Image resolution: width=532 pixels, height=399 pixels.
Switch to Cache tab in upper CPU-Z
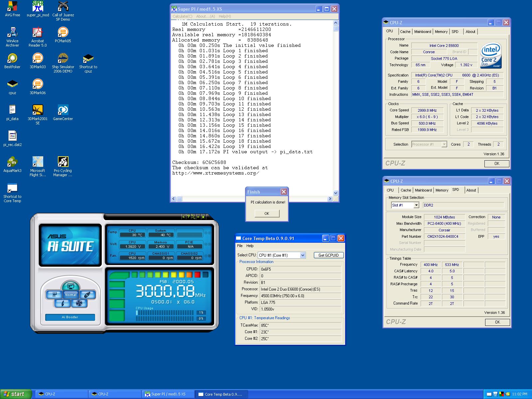(x=405, y=32)
